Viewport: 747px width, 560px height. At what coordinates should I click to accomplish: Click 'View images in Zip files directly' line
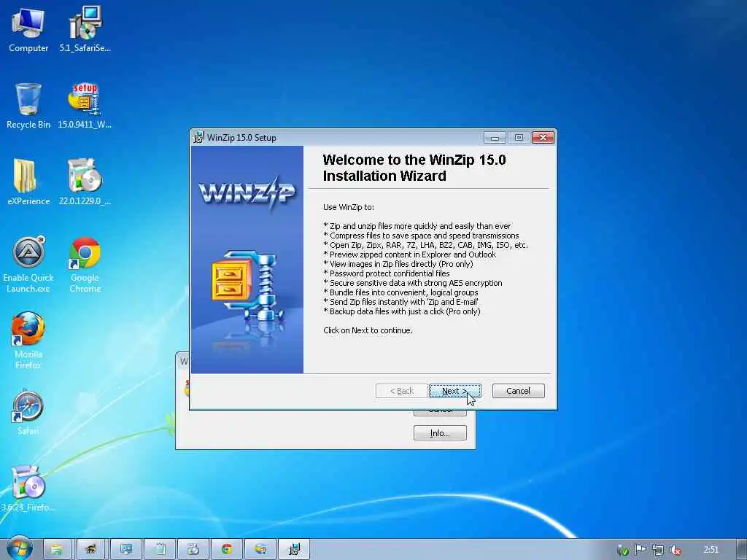[398, 264]
